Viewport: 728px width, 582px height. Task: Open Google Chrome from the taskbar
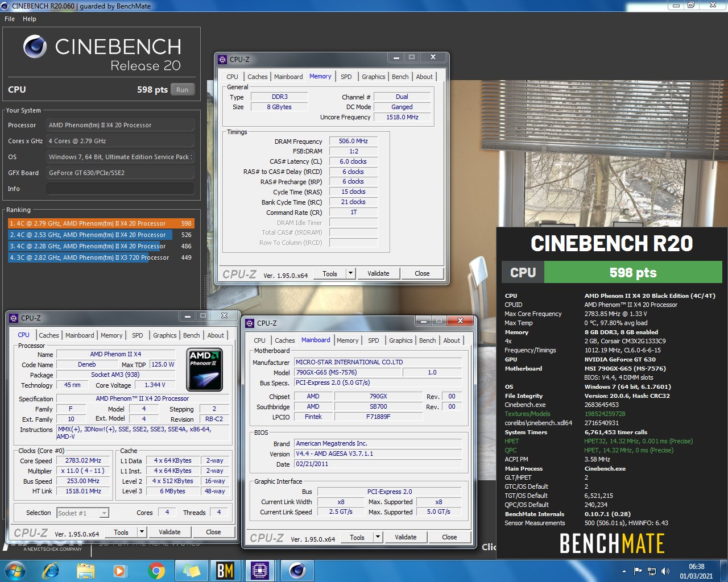pos(156,570)
